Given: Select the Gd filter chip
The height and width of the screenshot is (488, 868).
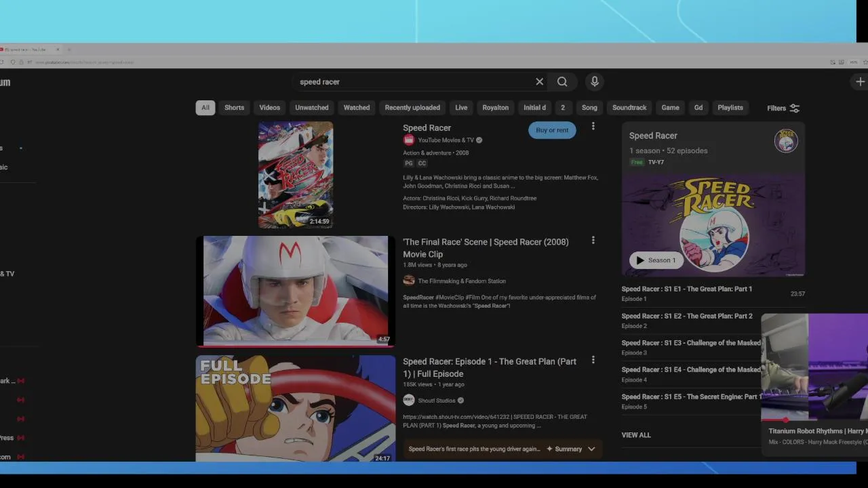Looking at the screenshot, I should coord(698,108).
